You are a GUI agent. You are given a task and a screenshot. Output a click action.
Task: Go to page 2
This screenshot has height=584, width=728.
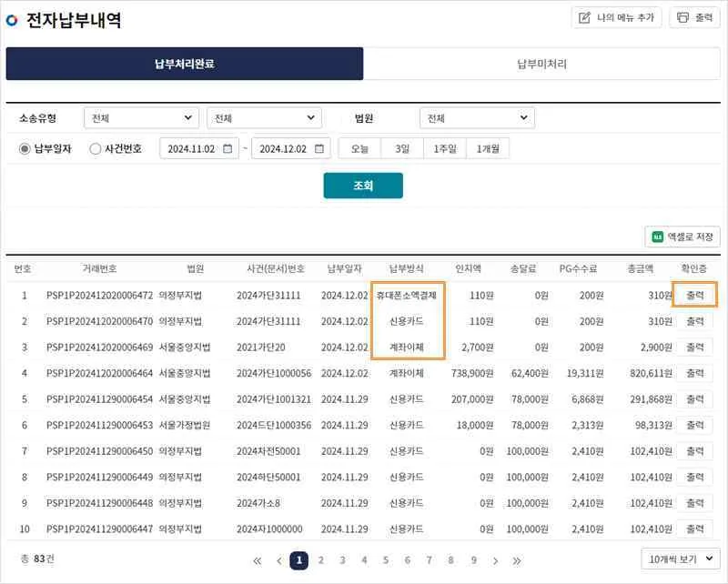point(321,560)
